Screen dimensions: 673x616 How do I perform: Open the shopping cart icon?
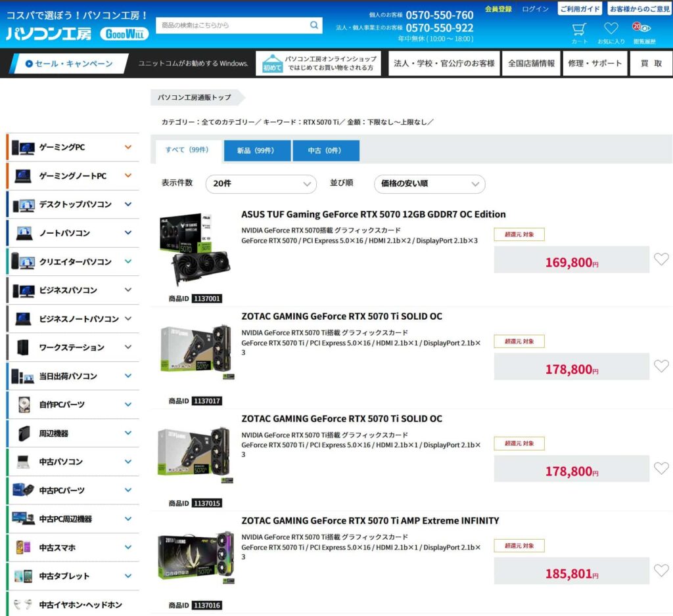[579, 29]
